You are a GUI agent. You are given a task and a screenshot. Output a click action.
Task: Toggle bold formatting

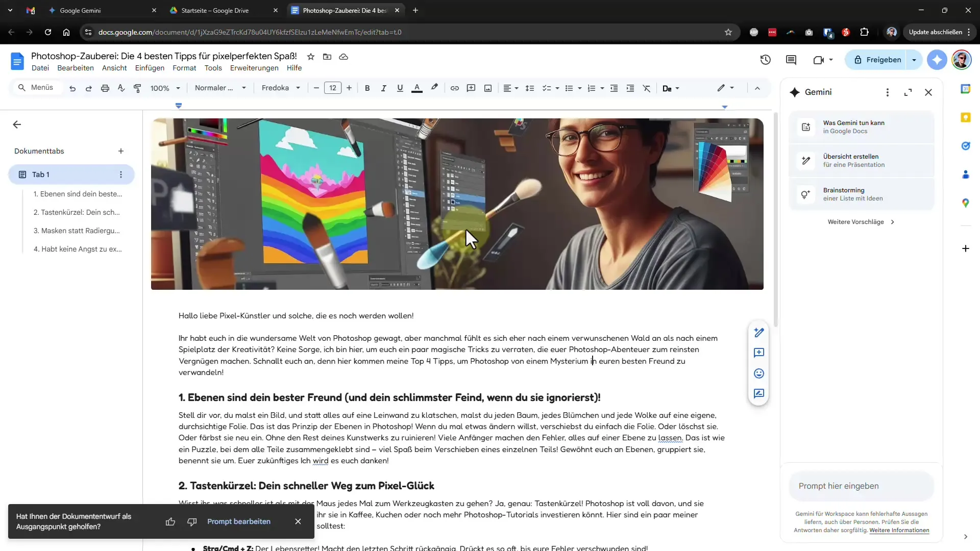click(367, 88)
